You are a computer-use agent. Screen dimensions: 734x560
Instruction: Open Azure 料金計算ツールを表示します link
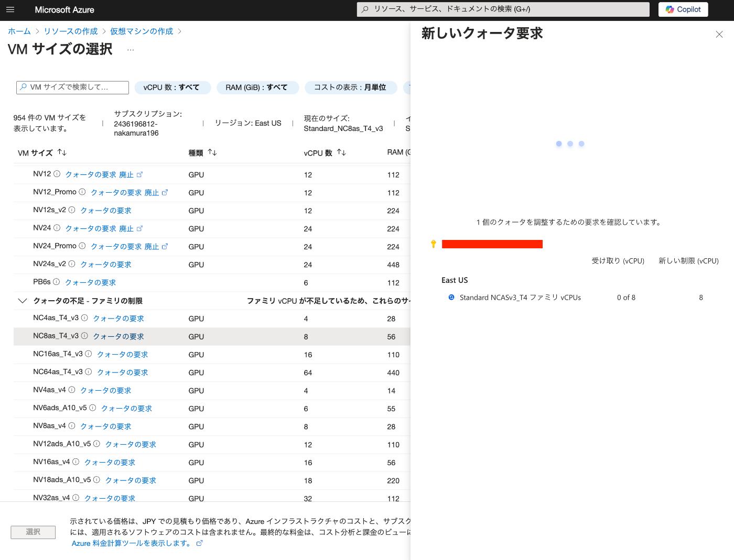pyautogui.click(x=137, y=543)
